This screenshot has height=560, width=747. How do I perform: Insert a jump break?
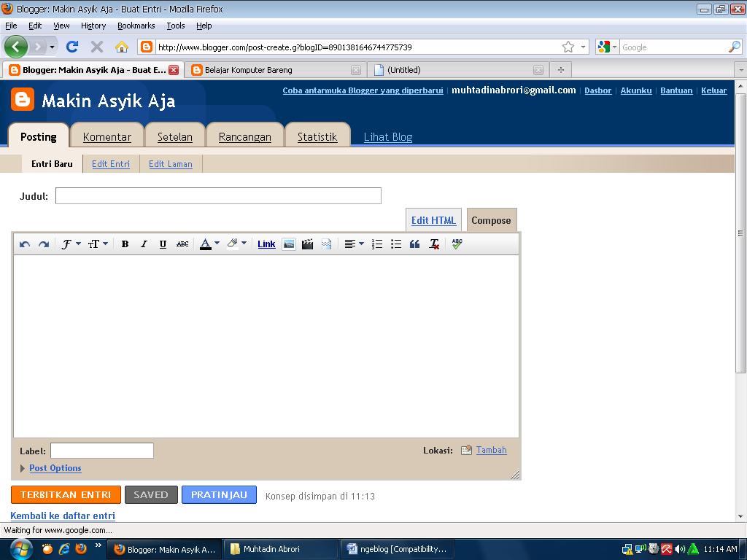(x=326, y=244)
